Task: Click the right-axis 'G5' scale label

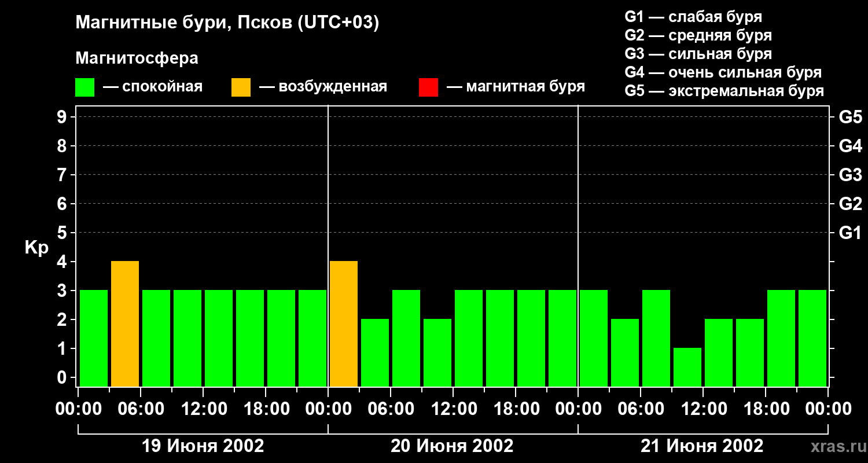Action: (x=850, y=117)
